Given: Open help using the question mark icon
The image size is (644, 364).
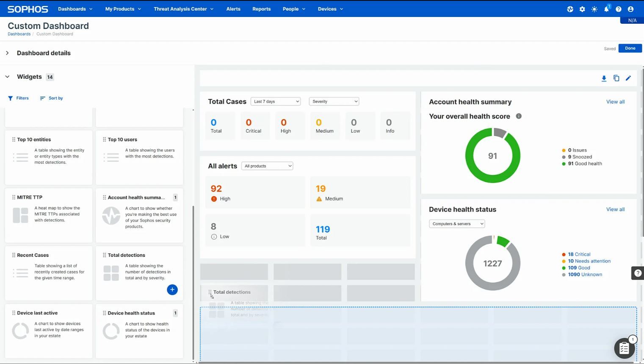Looking at the screenshot, I should (618, 8).
